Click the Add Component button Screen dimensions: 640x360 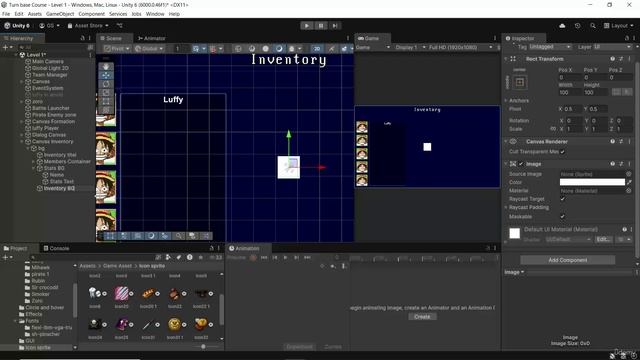(x=567, y=260)
